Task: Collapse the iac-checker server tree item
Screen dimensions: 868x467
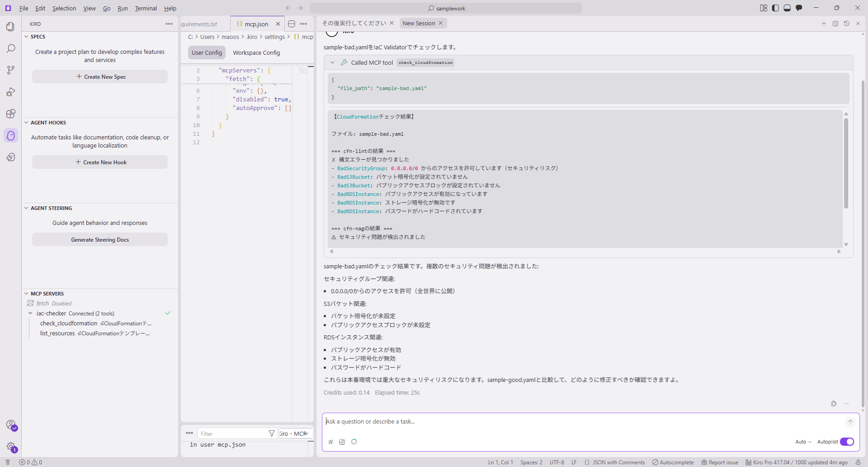Action: [x=30, y=313]
